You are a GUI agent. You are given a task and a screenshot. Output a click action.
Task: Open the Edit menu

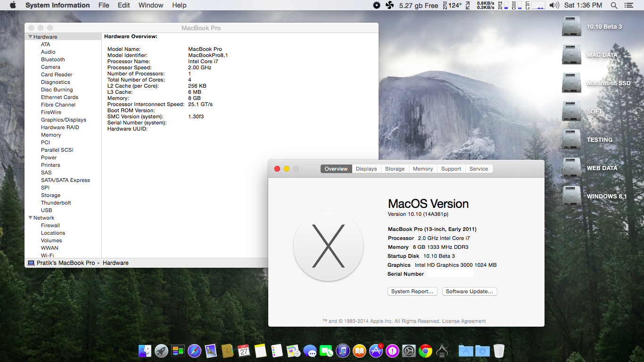coord(124,5)
